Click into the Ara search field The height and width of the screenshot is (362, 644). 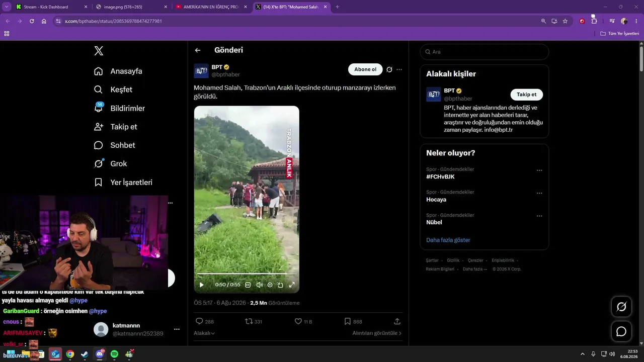coord(485,52)
